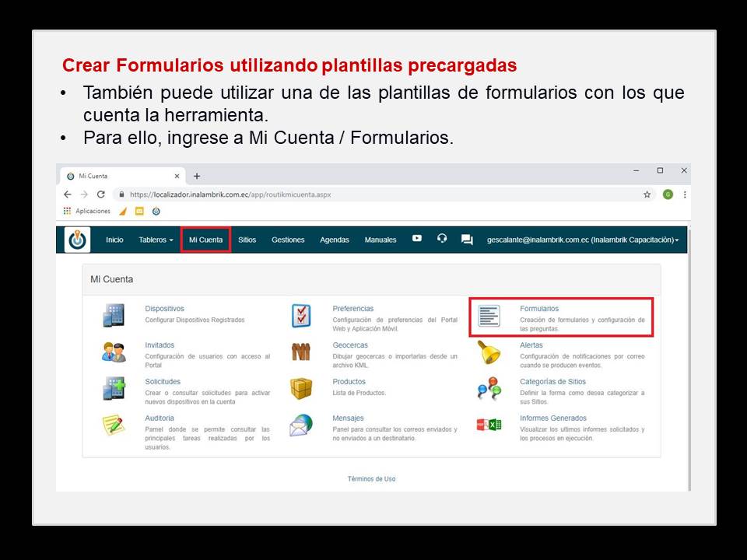This screenshot has height=560, width=747.
Task: Click the Informes Generados Excel icon
Action: (x=489, y=425)
